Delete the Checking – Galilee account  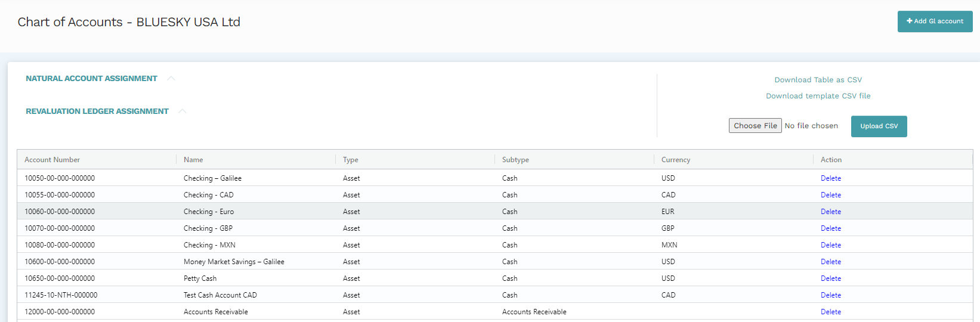click(830, 178)
